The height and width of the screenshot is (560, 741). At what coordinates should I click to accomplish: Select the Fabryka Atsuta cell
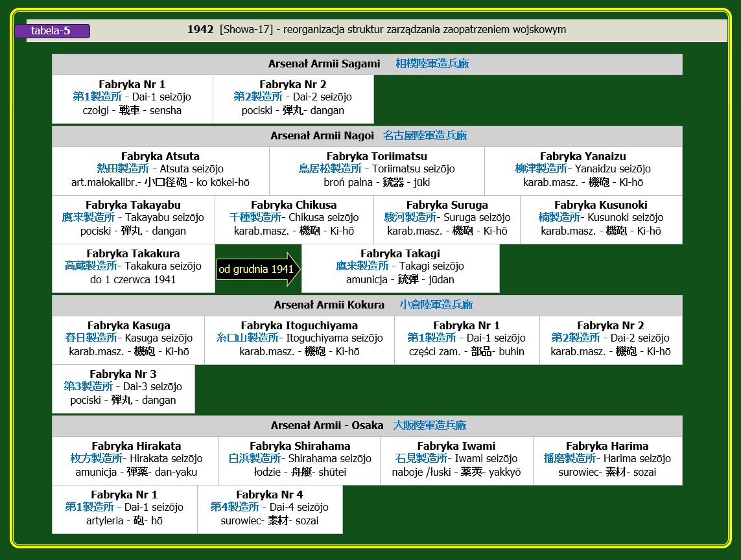pyautogui.click(x=160, y=170)
